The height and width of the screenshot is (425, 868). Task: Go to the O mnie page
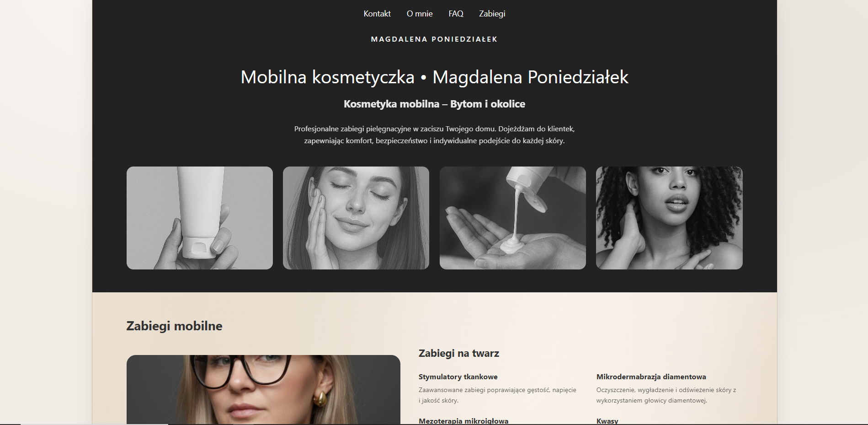pos(420,14)
